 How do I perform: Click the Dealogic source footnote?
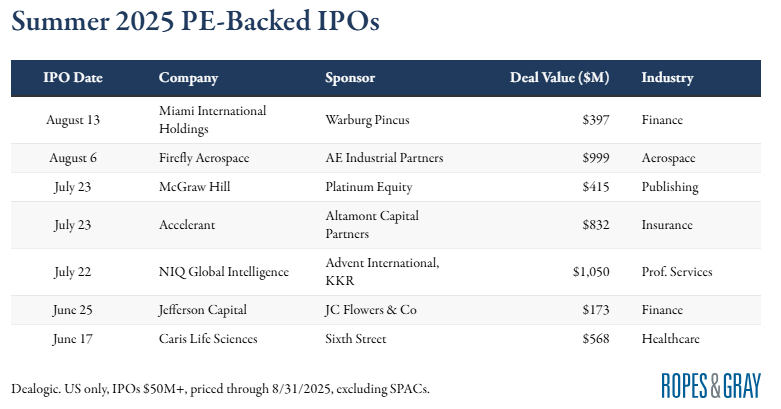(220, 388)
